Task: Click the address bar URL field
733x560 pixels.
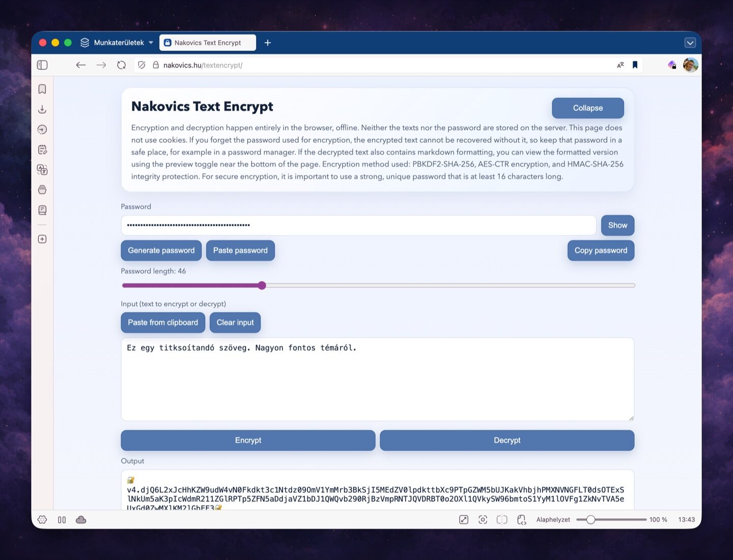Action: 387,65
